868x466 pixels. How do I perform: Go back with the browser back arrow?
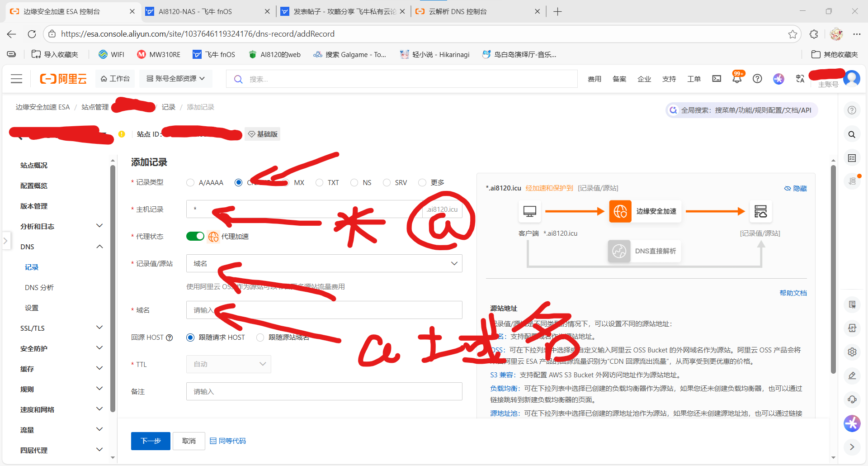click(12, 34)
